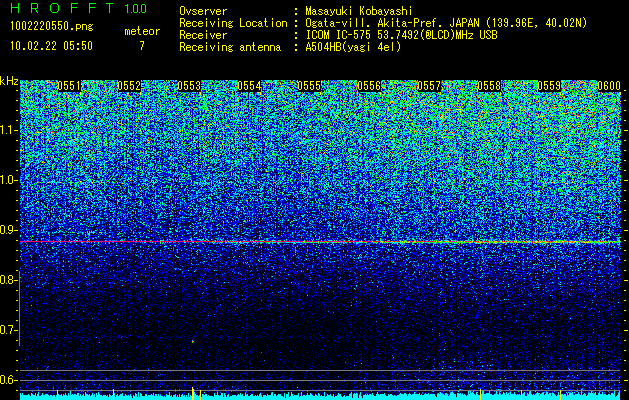Click the 0.9 frequency axis label
Image resolution: width=629 pixels, height=400 pixels.
click(7, 230)
